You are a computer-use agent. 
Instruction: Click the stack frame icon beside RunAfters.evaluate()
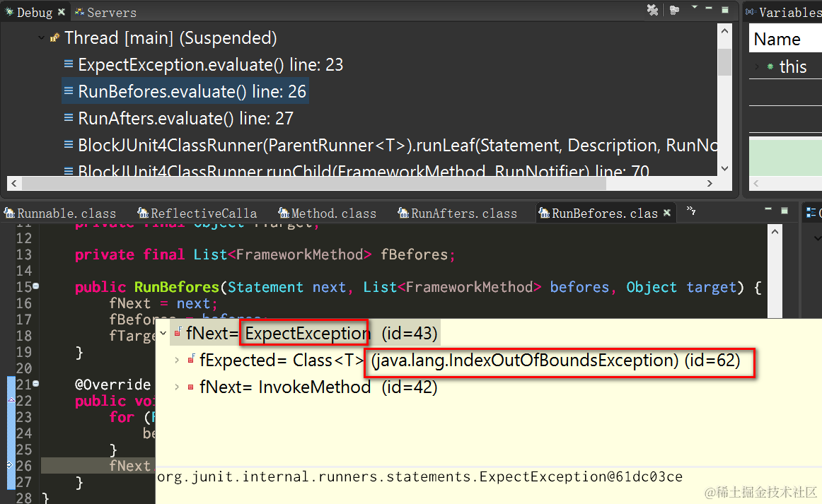coord(68,117)
